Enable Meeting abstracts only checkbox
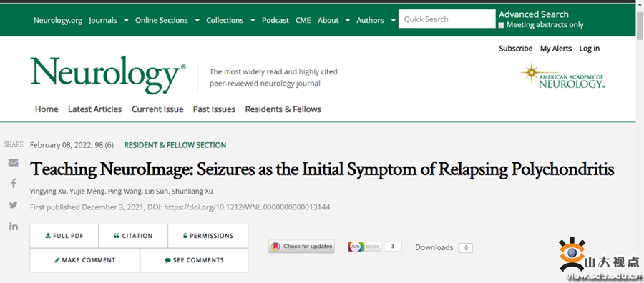 point(501,26)
